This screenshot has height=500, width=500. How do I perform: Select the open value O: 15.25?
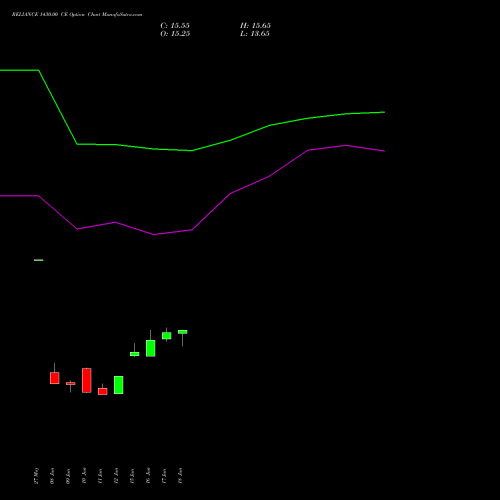tap(175, 34)
